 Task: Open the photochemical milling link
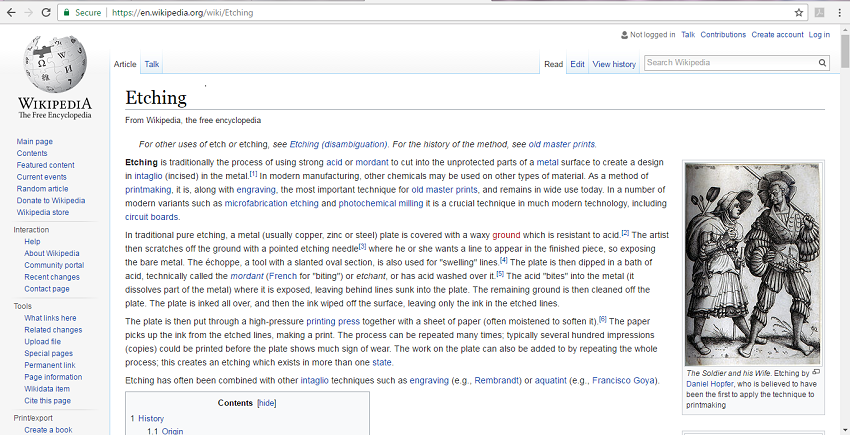pos(381,203)
